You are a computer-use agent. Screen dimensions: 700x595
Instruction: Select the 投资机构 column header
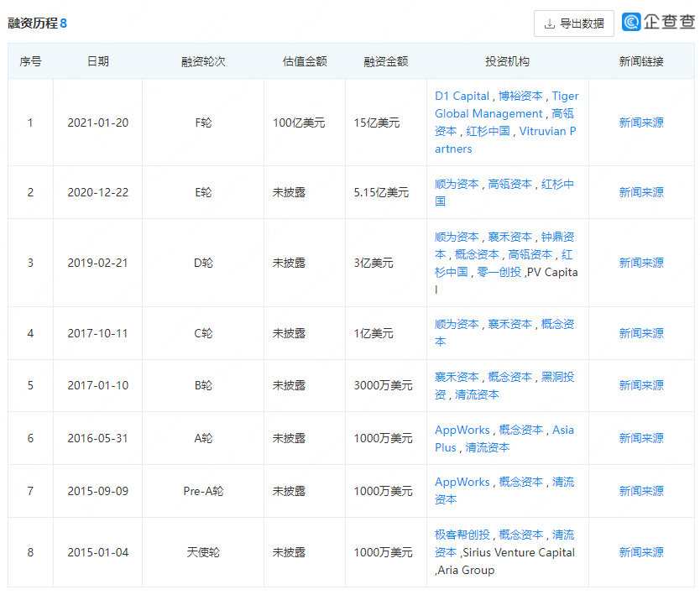[x=505, y=61]
